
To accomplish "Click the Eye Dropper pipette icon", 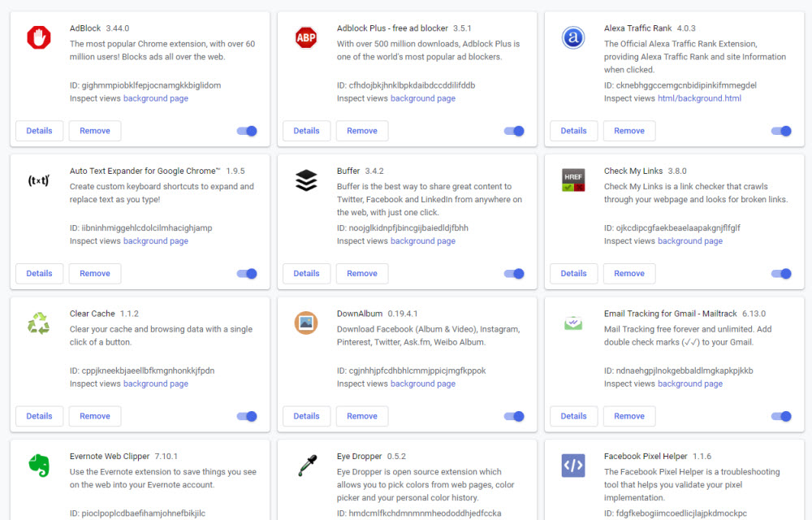I will pyautogui.click(x=307, y=466).
